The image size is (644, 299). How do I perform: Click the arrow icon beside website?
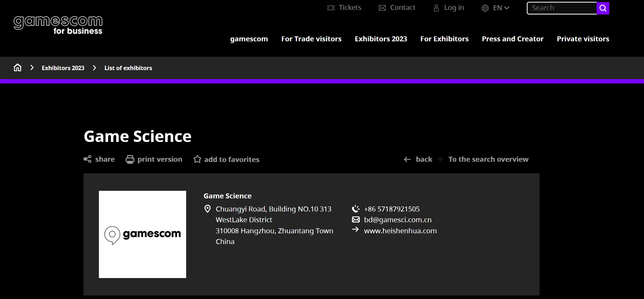pyautogui.click(x=355, y=229)
